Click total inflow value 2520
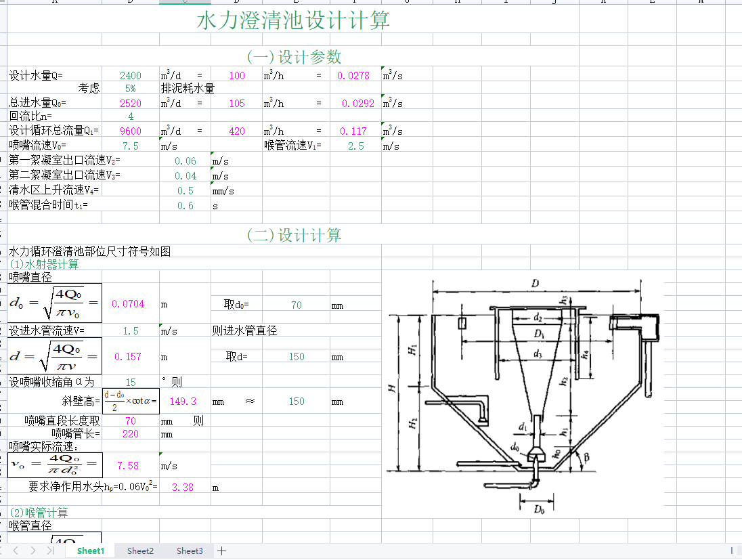The width and height of the screenshot is (742, 560). (x=130, y=103)
